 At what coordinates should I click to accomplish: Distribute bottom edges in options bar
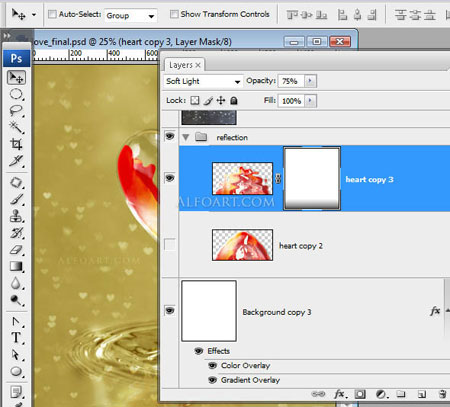click(430, 15)
